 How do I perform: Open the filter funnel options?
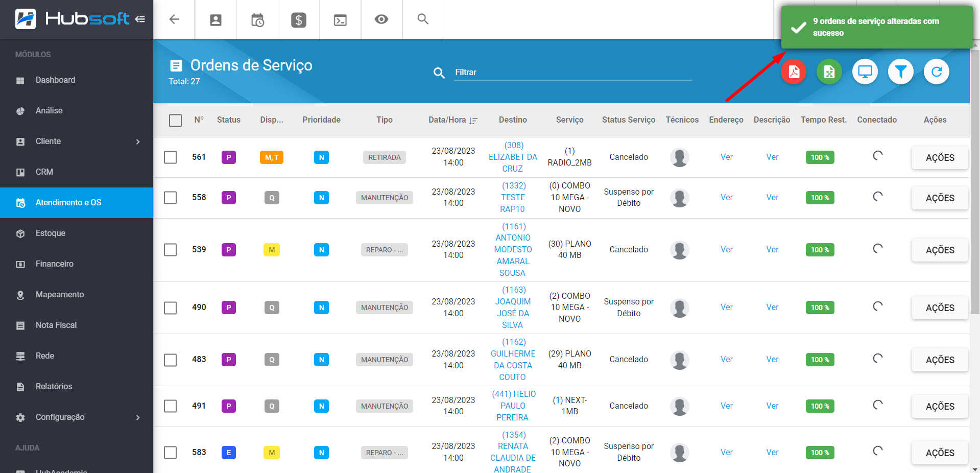[900, 72]
